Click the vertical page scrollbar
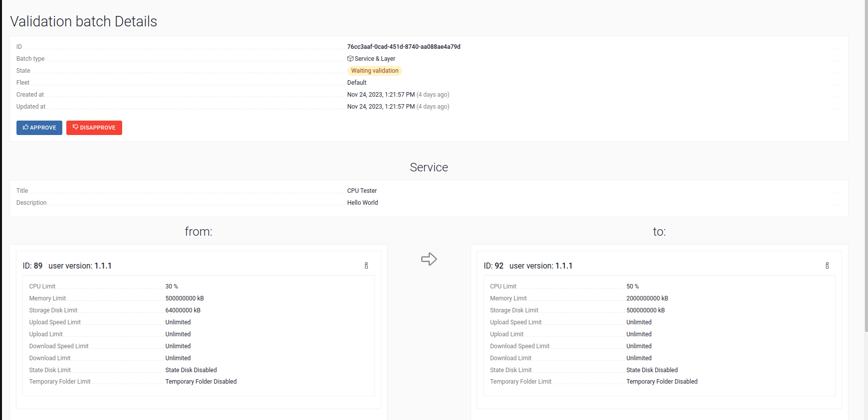The height and width of the screenshot is (420, 868). tap(866, 167)
